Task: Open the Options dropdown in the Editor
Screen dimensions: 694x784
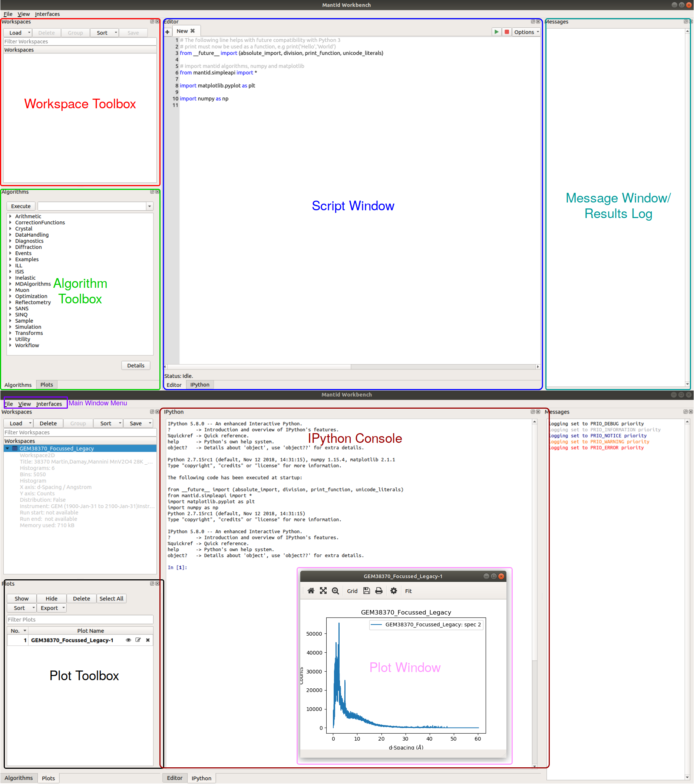Action: (x=526, y=32)
